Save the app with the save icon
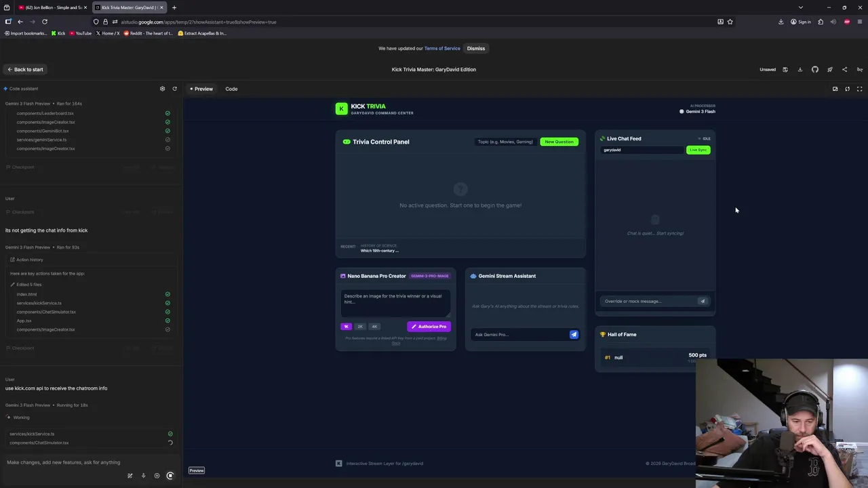Screen dimensions: 868x488 point(785,69)
